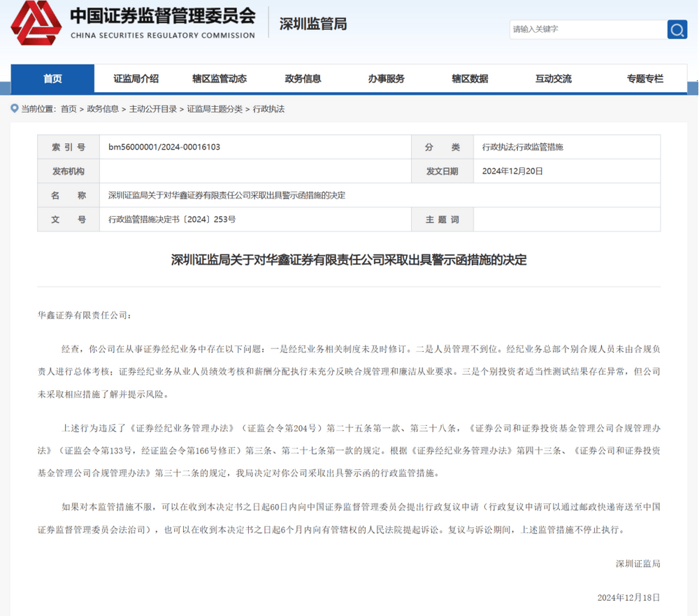Click the 中国证券监督管理委员会 site title

(x=163, y=15)
